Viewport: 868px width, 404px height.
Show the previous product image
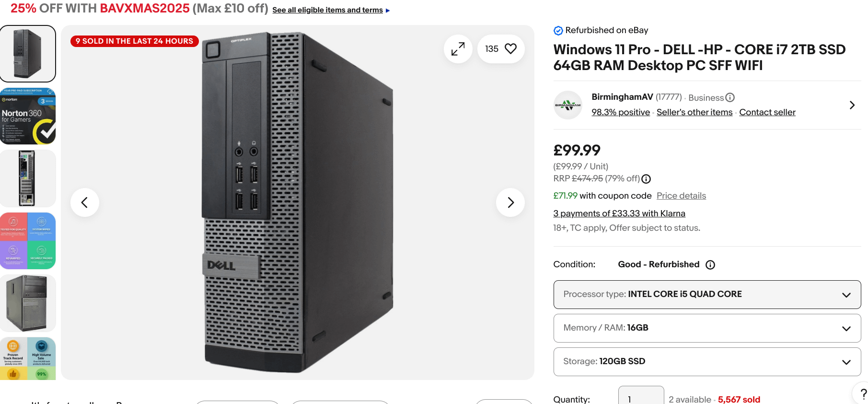pos(85,202)
